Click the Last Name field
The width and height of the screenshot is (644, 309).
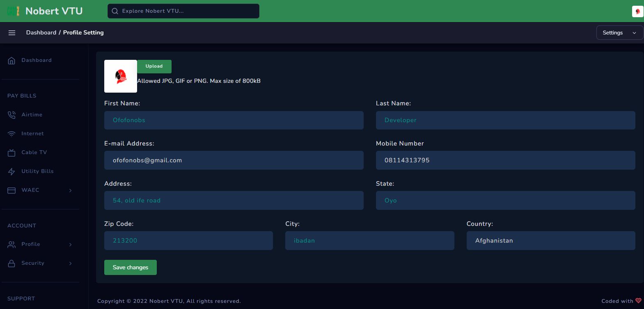(x=506, y=120)
